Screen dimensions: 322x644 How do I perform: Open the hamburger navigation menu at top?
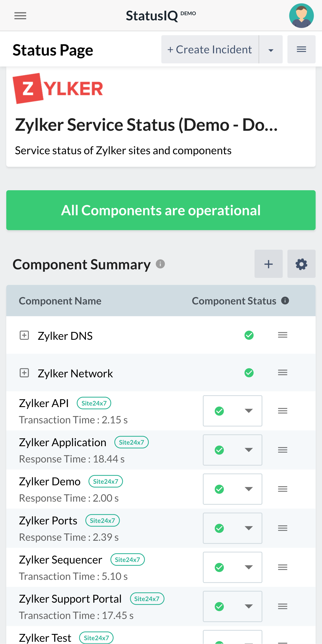point(20,16)
